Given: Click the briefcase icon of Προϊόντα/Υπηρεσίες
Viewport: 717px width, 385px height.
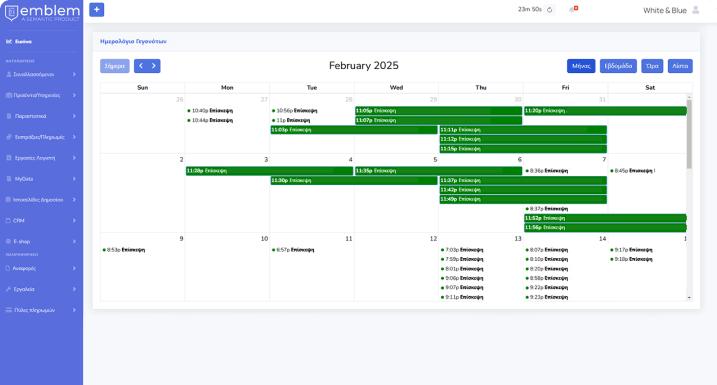Looking at the screenshot, I should [x=9, y=95].
